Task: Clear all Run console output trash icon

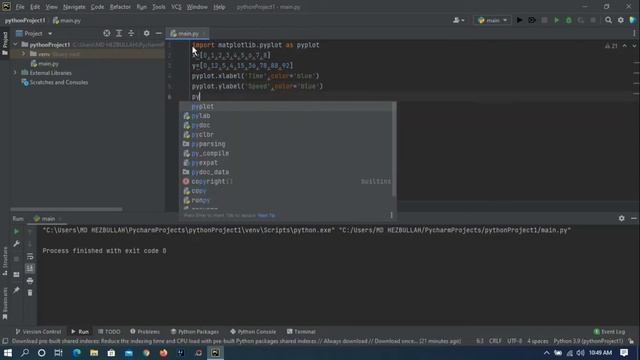Action: [x=30, y=293]
